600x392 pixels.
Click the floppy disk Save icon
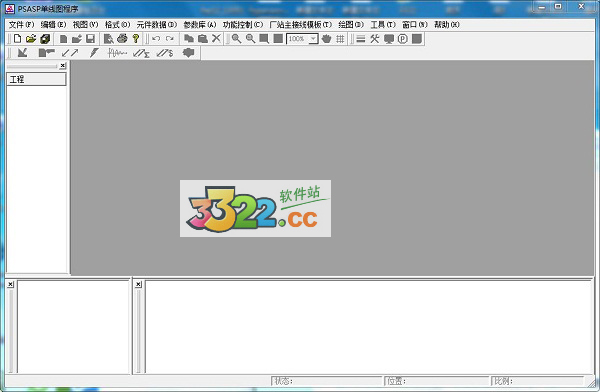(x=90, y=39)
